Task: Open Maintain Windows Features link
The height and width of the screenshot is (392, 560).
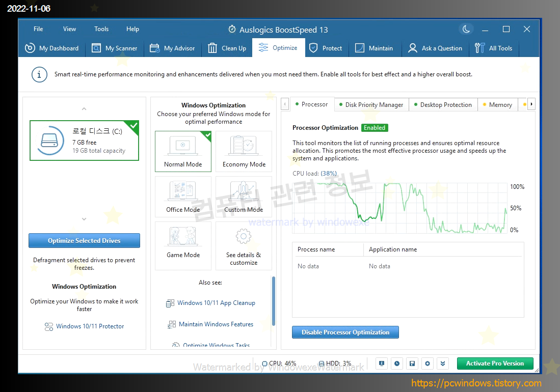Action: point(216,324)
